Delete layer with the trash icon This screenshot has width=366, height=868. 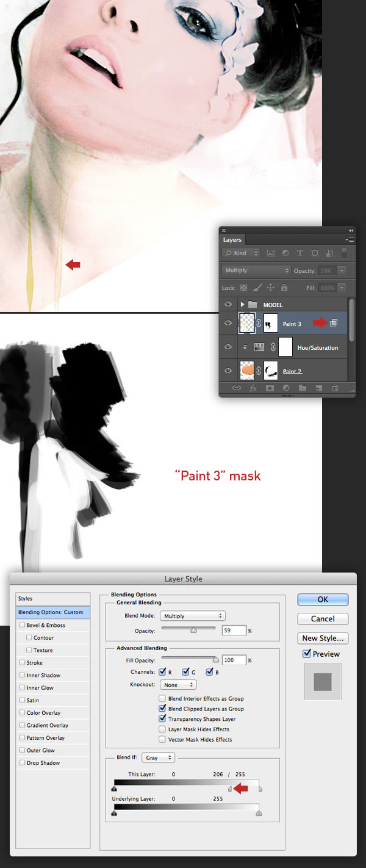pos(335,388)
